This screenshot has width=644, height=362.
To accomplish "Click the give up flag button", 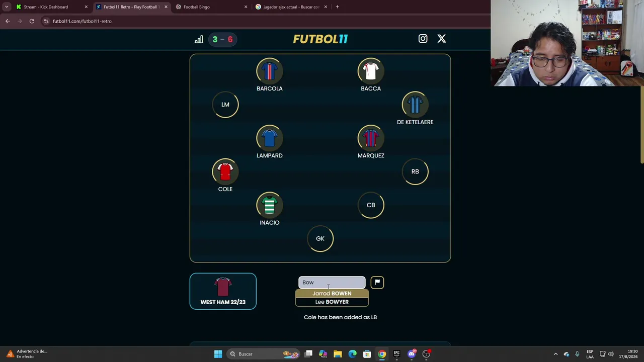I will pyautogui.click(x=377, y=283).
